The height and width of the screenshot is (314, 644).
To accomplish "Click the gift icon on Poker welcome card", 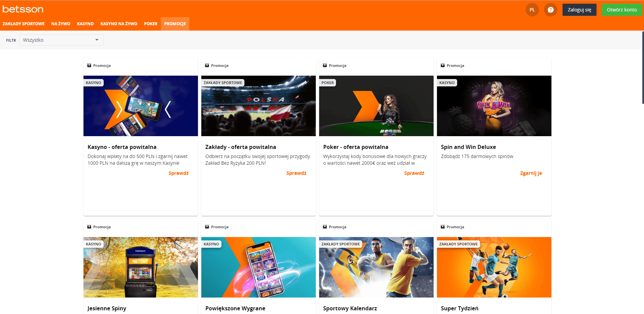I will click(x=325, y=65).
